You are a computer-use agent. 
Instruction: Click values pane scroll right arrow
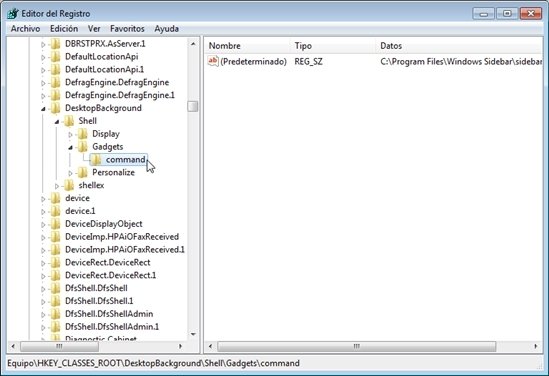tap(536, 346)
